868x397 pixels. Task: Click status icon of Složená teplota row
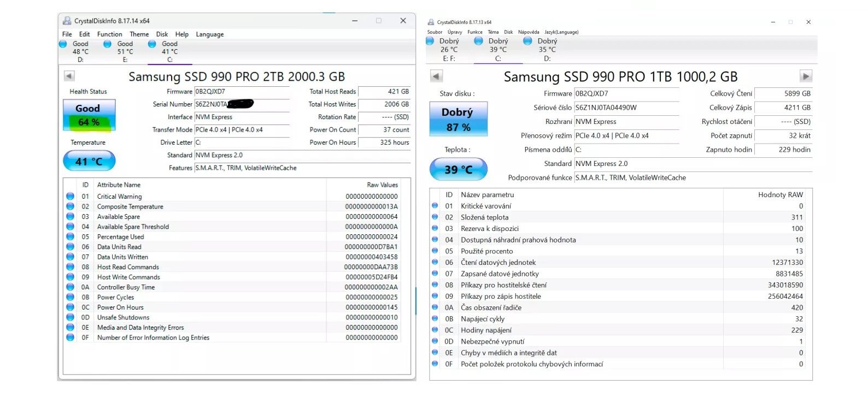(x=435, y=217)
